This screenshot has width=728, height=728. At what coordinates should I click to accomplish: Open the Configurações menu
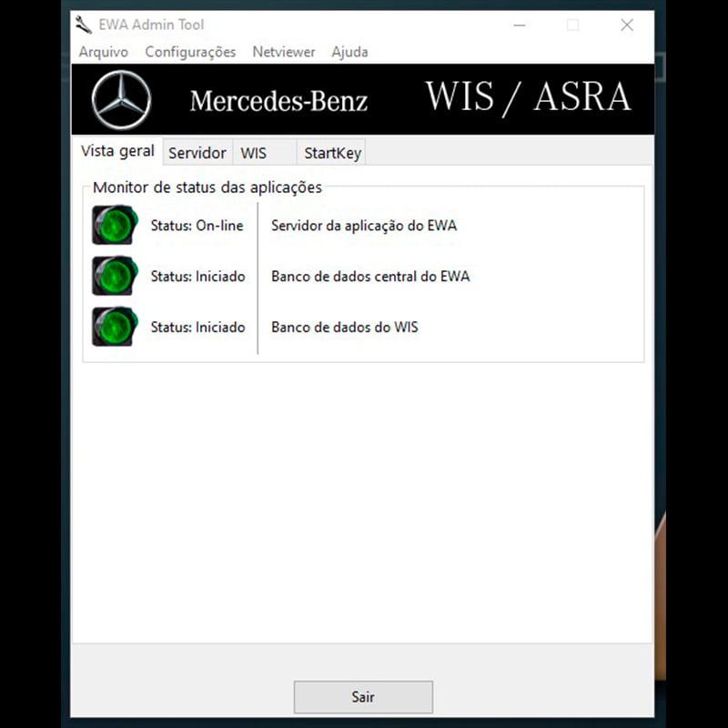[190, 52]
